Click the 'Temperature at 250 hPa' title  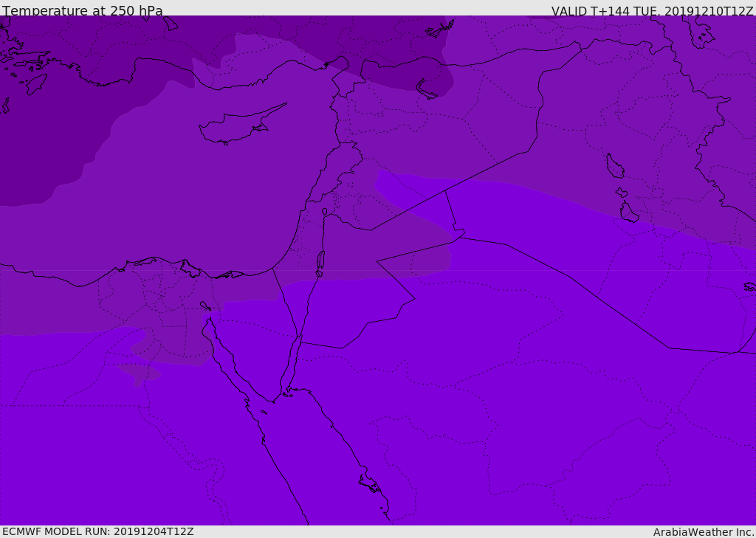[x=83, y=10]
